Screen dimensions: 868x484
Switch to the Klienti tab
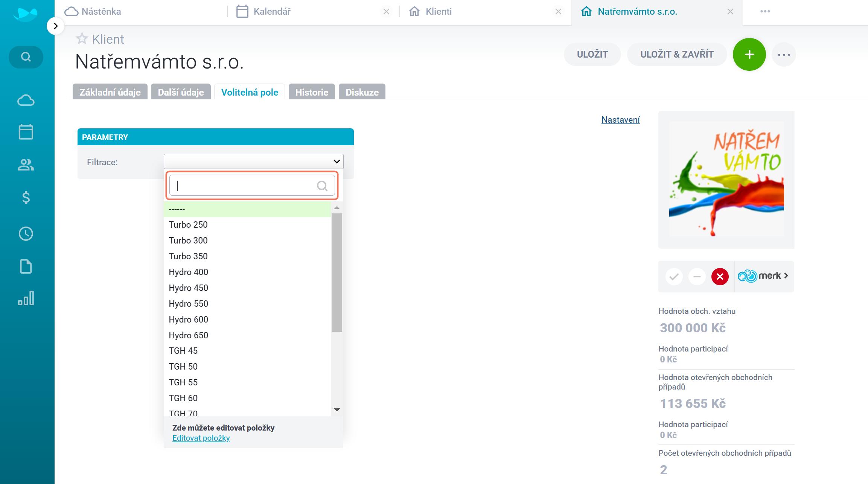click(431, 12)
